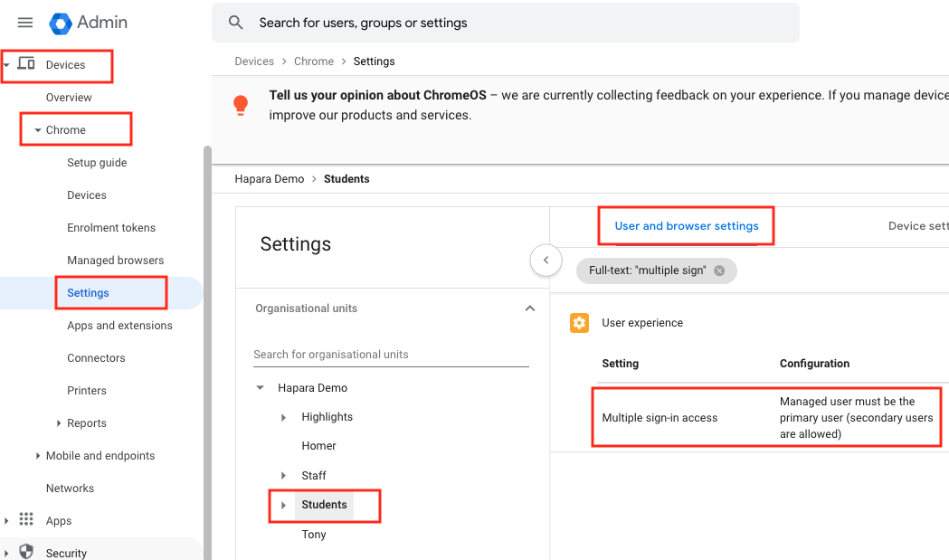Image resolution: width=949 pixels, height=560 pixels.
Task: Expand the Highlights organisational unit
Action: 283,417
